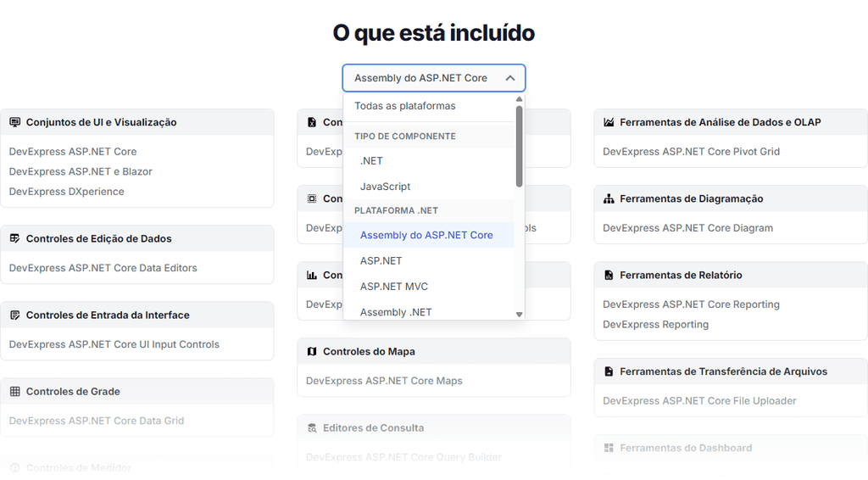The height and width of the screenshot is (480, 868).
Task: Click the Controles de Entrada da Interface heading
Action: 108,315
